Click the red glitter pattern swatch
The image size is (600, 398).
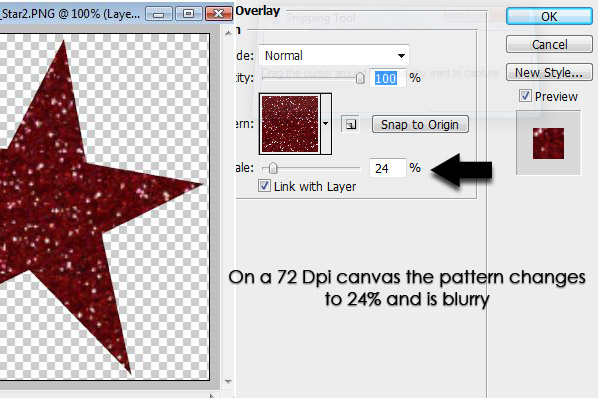coord(290,124)
